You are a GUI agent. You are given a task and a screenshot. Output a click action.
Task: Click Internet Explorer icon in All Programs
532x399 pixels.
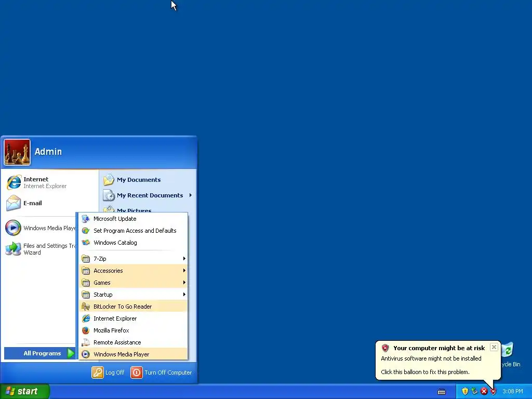point(86,318)
